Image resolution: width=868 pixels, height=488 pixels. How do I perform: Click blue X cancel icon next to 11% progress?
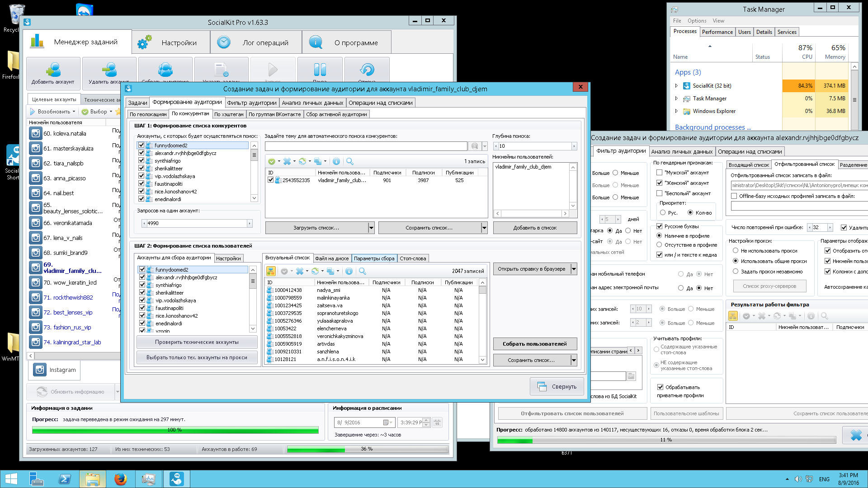856,435
